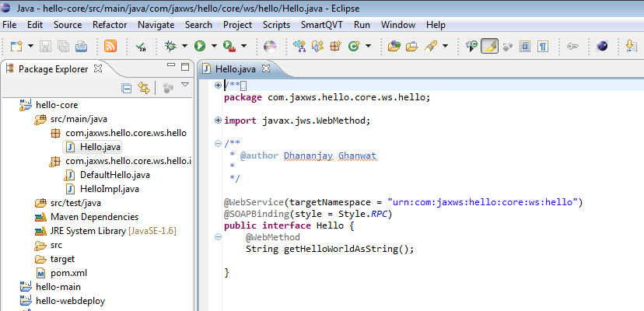This screenshot has height=311, width=644.
Task: Open the SmartQVT menu
Action: coord(322,25)
